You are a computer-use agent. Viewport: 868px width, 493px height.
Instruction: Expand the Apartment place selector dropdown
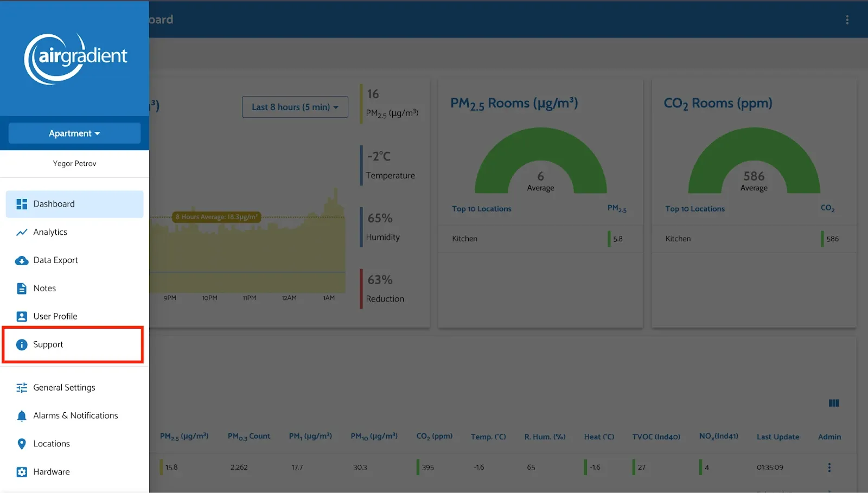pyautogui.click(x=74, y=133)
